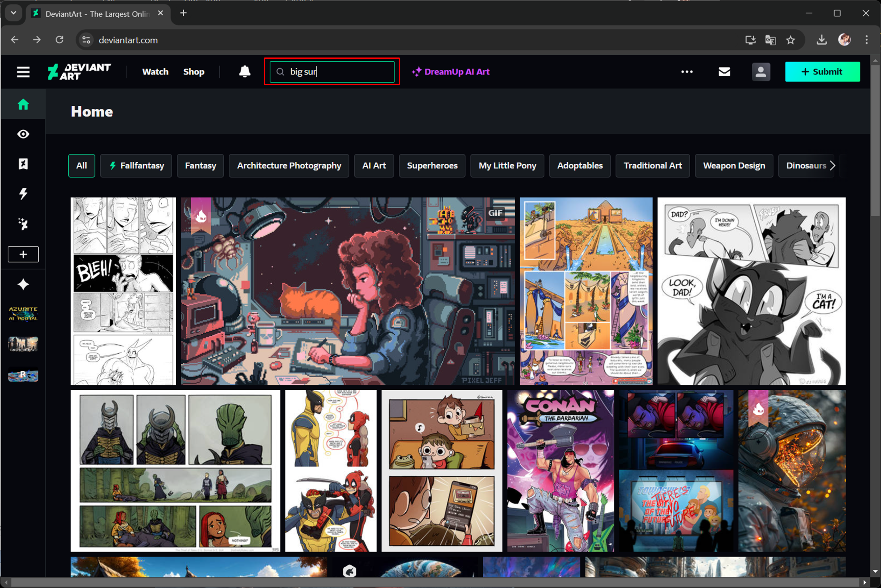This screenshot has height=588, width=881.
Task: Open the Watch menu item
Action: click(x=155, y=72)
